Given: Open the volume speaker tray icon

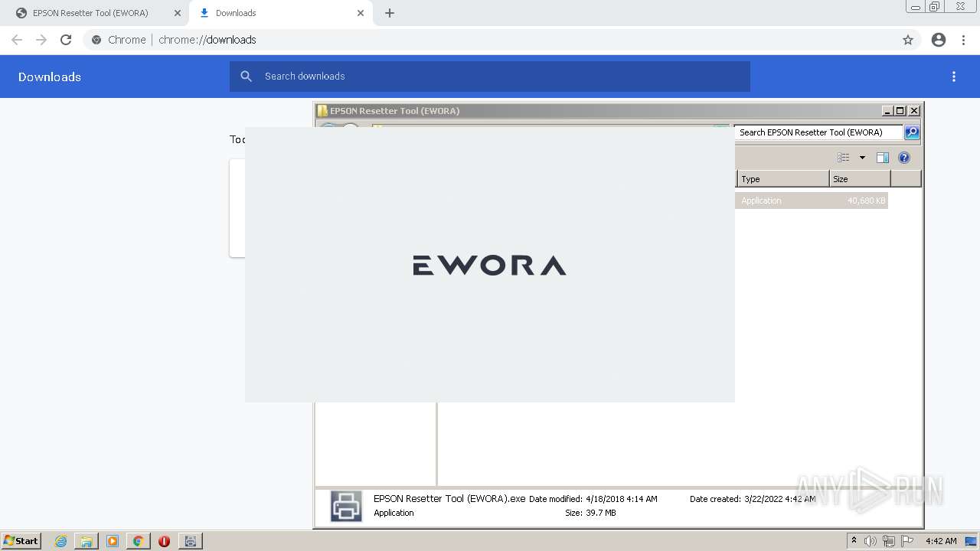Looking at the screenshot, I should 871,541.
